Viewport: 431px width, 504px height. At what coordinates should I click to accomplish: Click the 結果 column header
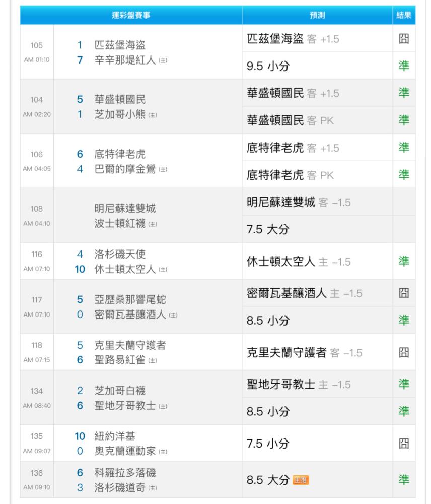(x=404, y=15)
